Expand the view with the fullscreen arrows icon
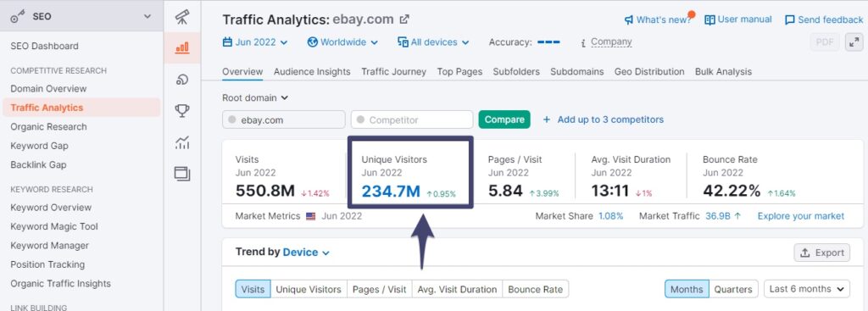The width and height of the screenshot is (868, 311). (854, 42)
